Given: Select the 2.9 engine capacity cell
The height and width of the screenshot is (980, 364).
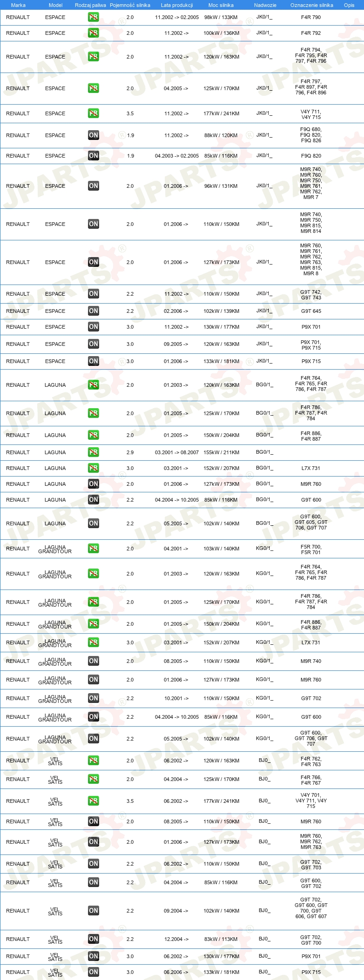Looking at the screenshot, I should tap(130, 452).
